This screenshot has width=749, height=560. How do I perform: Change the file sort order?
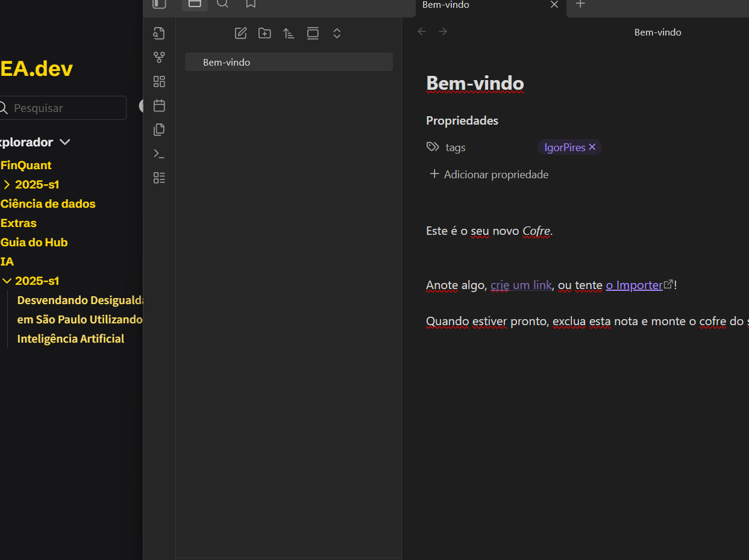[x=289, y=33]
